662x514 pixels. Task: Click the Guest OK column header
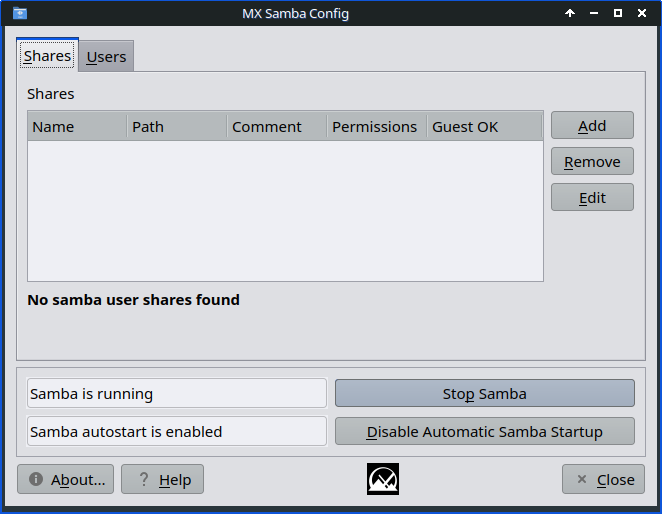pyautogui.click(x=484, y=126)
